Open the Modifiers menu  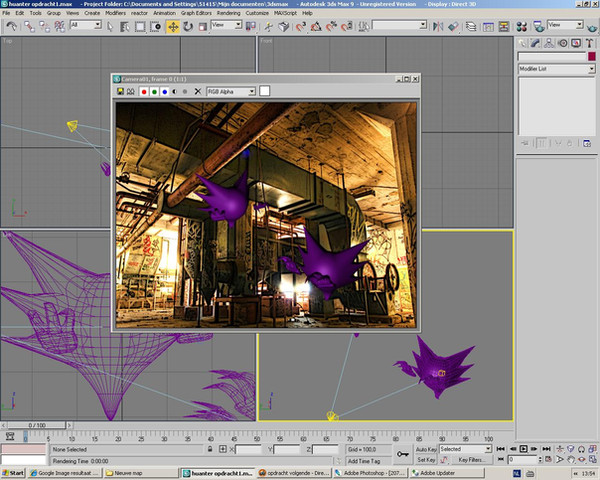(115, 13)
